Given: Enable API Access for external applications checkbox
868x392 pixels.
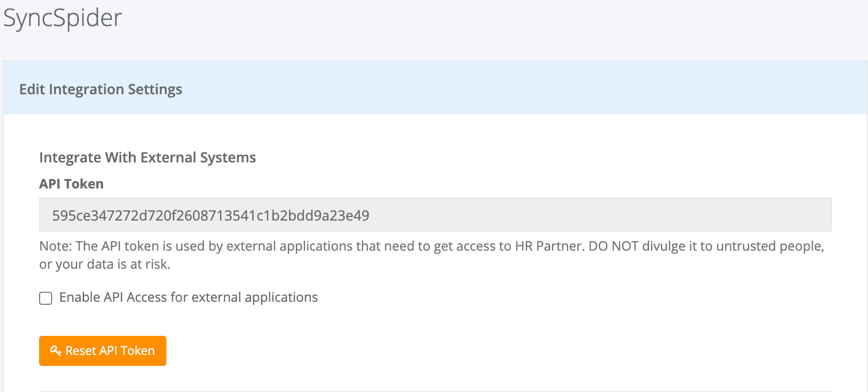Looking at the screenshot, I should tap(46, 298).
